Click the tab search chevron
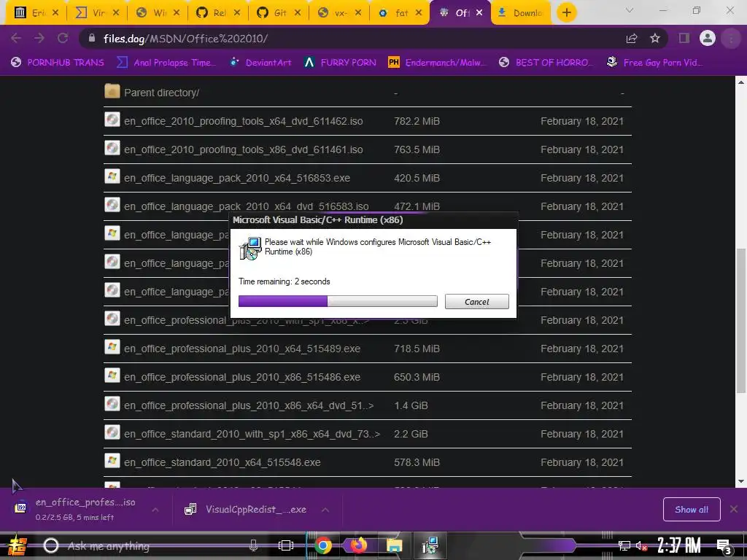 point(630,10)
